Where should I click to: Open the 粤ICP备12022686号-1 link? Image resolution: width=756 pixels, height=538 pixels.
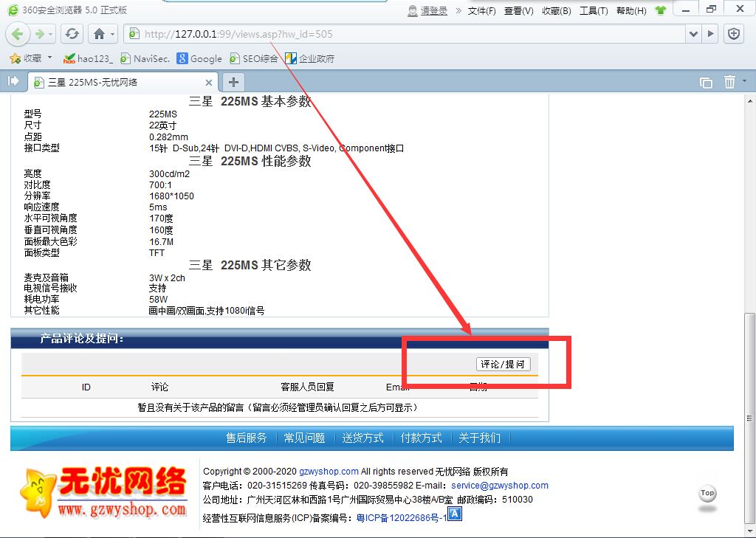[402, 518]
